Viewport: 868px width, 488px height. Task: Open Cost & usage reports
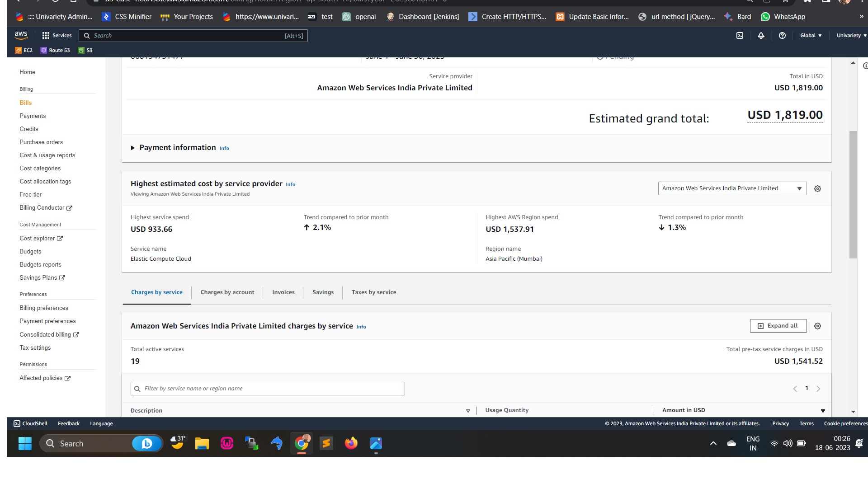tap(47, 155)
